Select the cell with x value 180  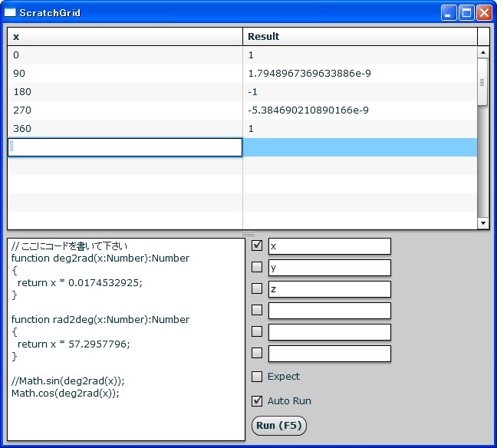(125, 92)
